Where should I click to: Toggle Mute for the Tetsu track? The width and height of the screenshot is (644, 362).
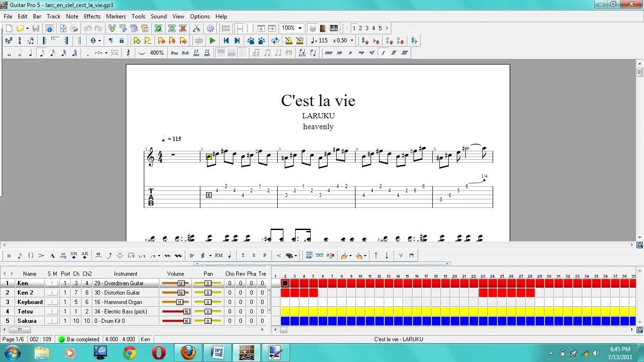55,312
